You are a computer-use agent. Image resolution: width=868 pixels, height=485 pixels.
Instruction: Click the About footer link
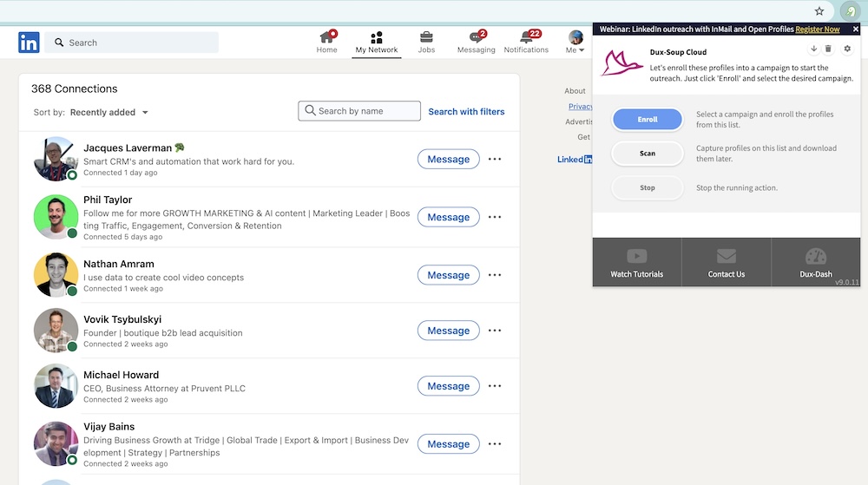pos(575,91)
